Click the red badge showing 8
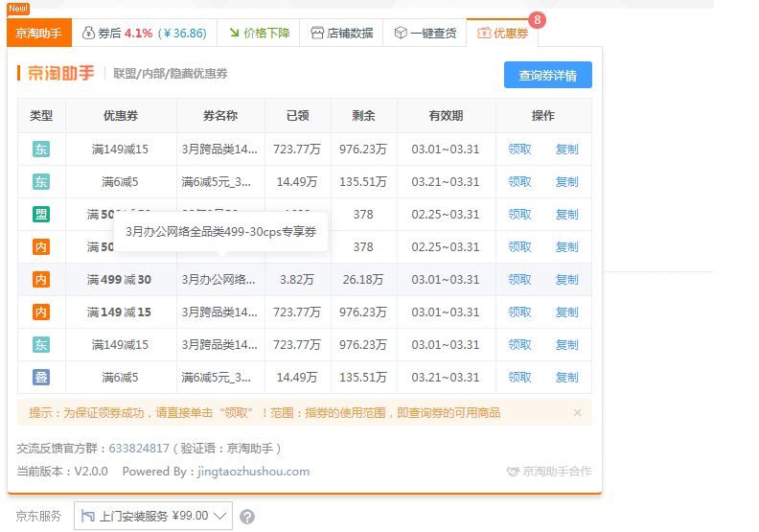Screen dimensions: 759x532 (537, 20)
